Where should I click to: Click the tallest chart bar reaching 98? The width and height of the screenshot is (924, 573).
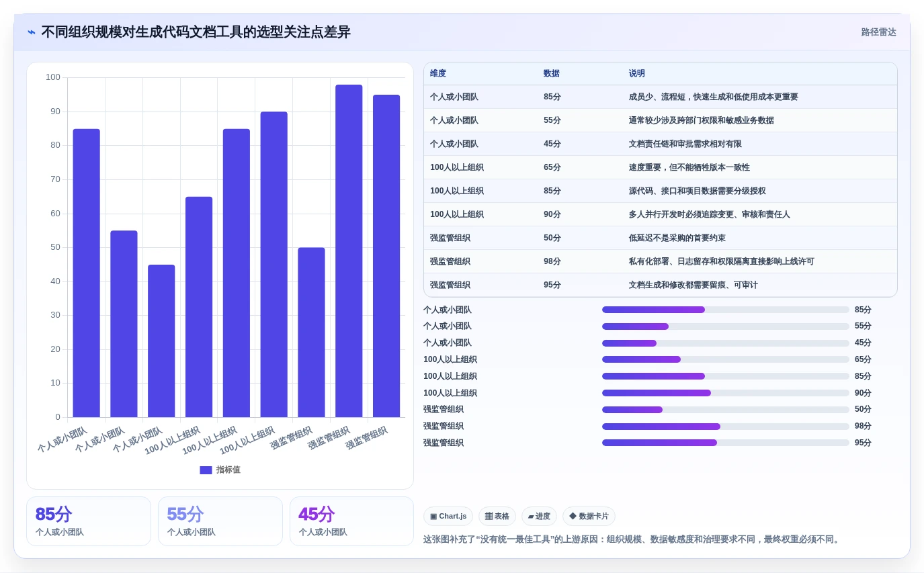[x=349, y=251]
